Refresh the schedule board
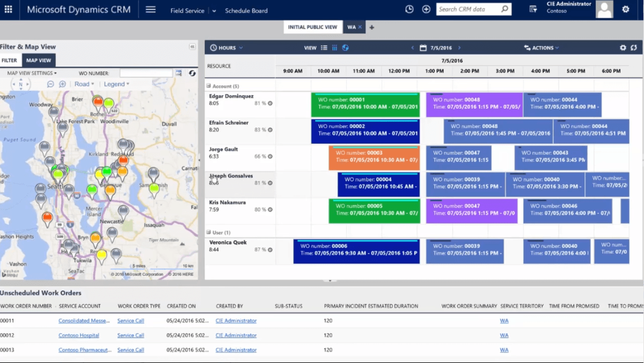Image resolution: width=644 pixels, height=363 pixels. point(634,48)
